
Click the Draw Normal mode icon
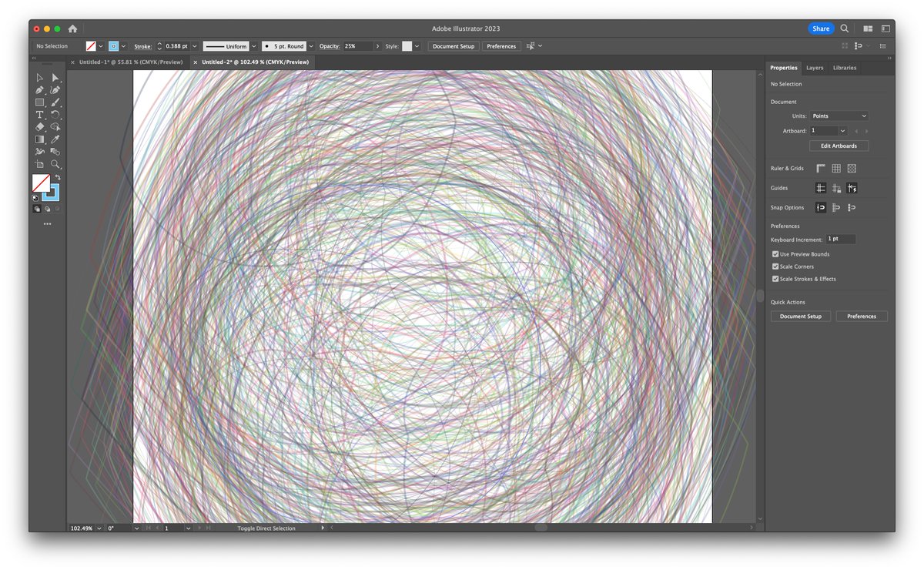coord(36,209)
